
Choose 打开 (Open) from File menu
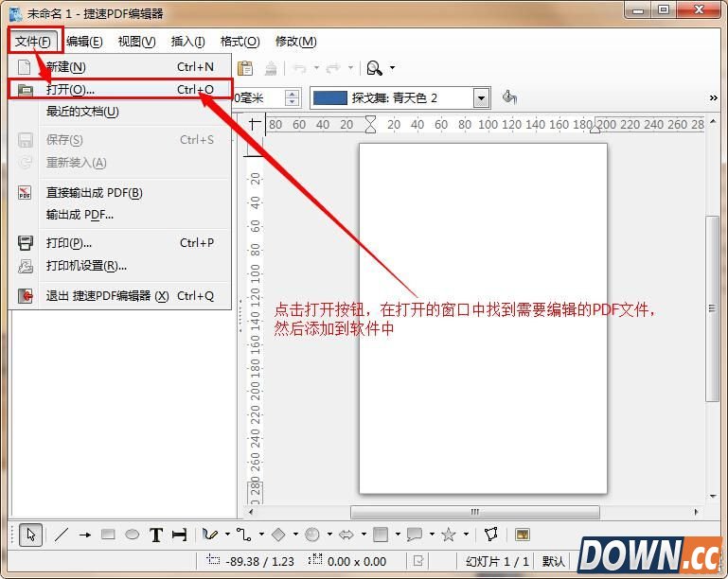(70, 90)
